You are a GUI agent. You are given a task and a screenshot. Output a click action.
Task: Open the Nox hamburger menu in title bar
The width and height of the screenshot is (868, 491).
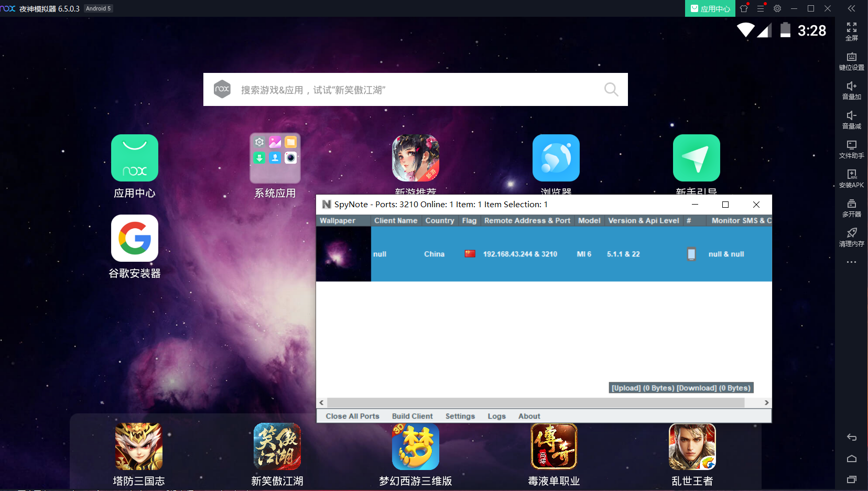click(761, 8)
